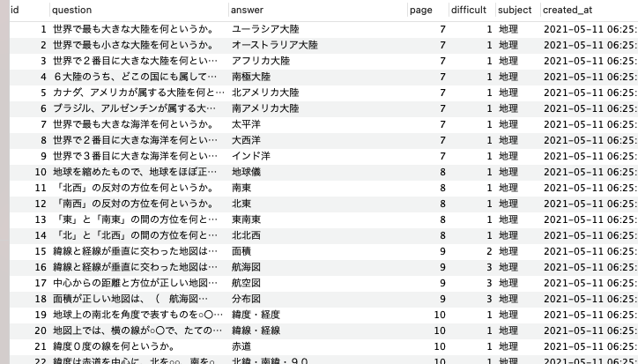Click question starting 地球上の南北を角度で
638x364 pixels.
point(138,316)
